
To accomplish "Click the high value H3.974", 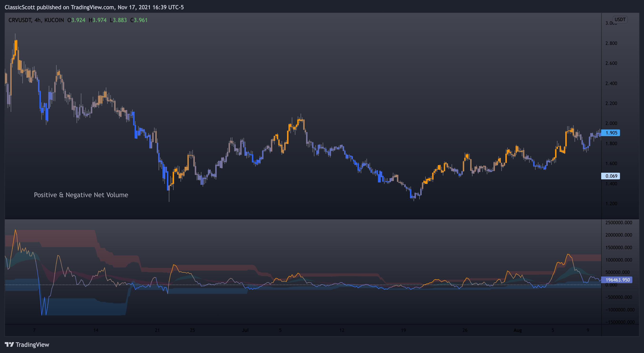I will (98, 20).
